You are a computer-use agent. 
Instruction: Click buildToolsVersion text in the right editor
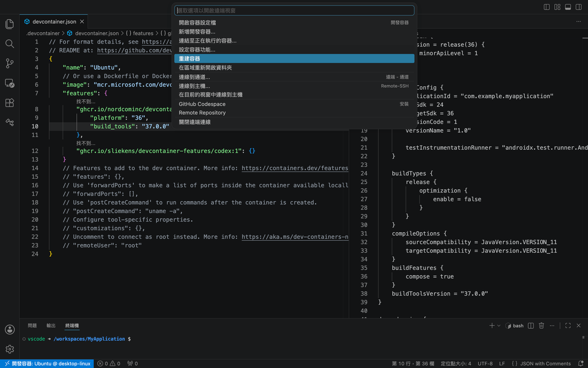[421, 294]
